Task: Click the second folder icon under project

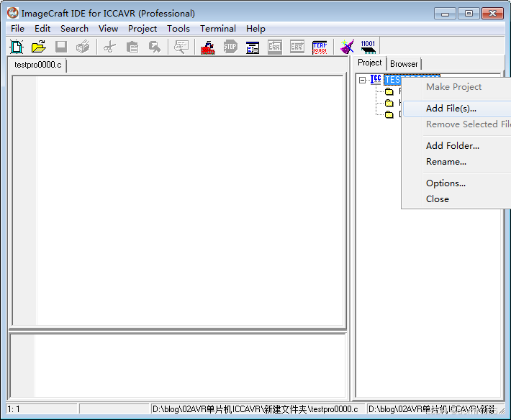Action: (x=389, y=103)
